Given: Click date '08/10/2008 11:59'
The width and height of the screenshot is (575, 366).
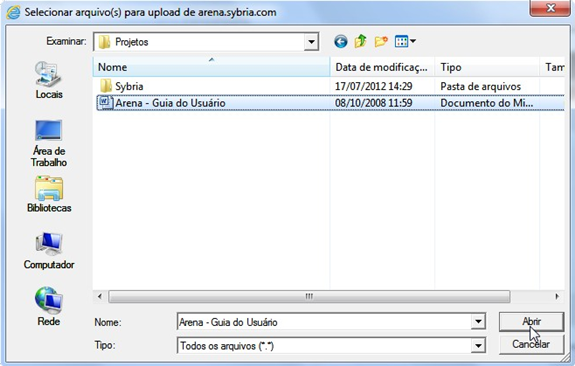Looking at the screenshot, I should click(x=373, y=103).
